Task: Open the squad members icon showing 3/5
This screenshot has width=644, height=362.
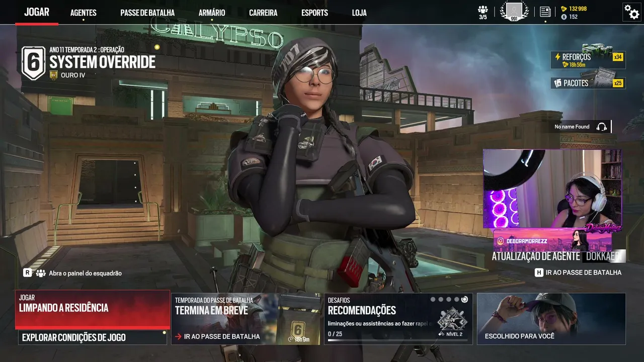Action: (x=483, y=13)
